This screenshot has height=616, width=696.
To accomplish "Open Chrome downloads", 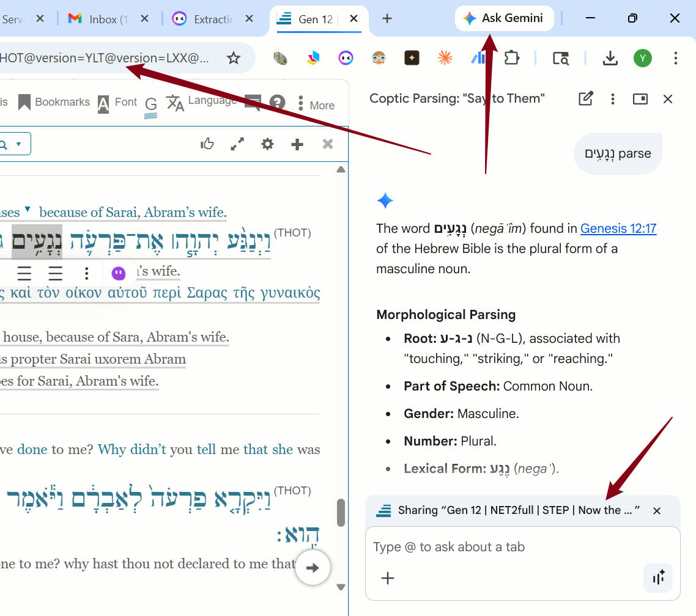I will tap(610, 58).
